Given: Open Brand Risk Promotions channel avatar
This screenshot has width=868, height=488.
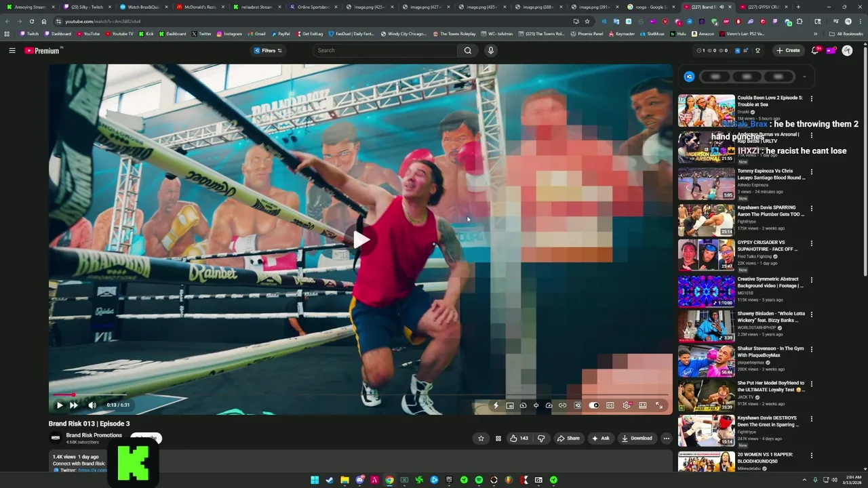Looking at the screenshot, I should click(56, 438).
